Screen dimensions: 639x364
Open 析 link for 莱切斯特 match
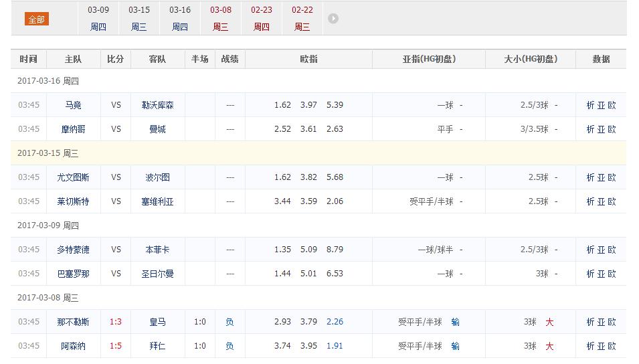pyautogui.click(x=591, y=201)
